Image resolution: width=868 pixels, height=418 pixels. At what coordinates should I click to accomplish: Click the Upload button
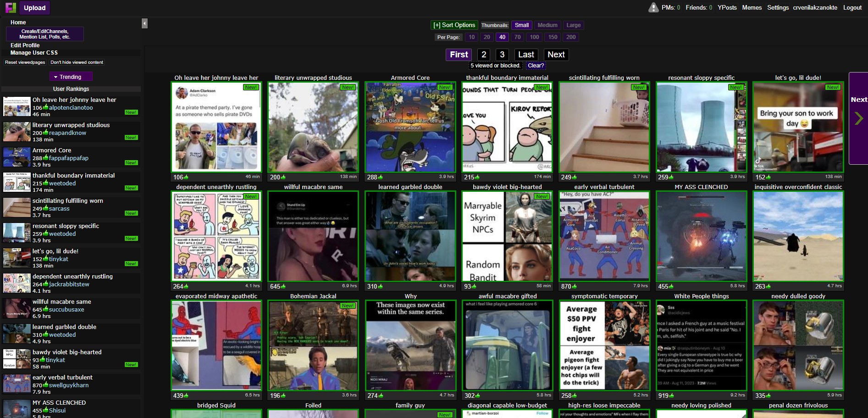[x=34, y=8]
